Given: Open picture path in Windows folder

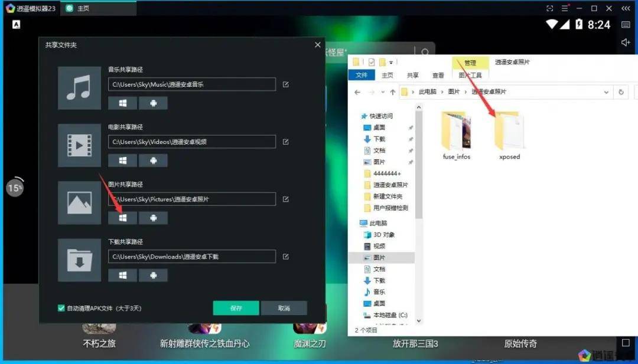Looking at the screenshot, I should point(122,218).
